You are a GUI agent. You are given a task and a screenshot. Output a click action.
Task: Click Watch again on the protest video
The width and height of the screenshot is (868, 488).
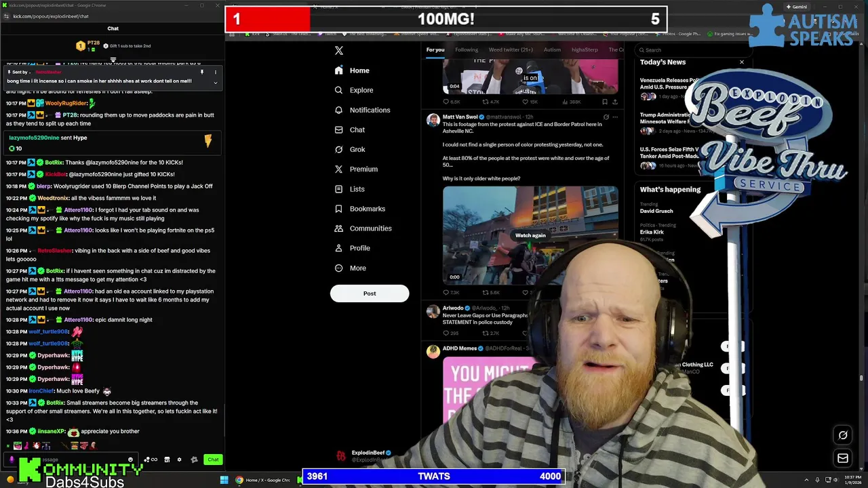[530, 235]
